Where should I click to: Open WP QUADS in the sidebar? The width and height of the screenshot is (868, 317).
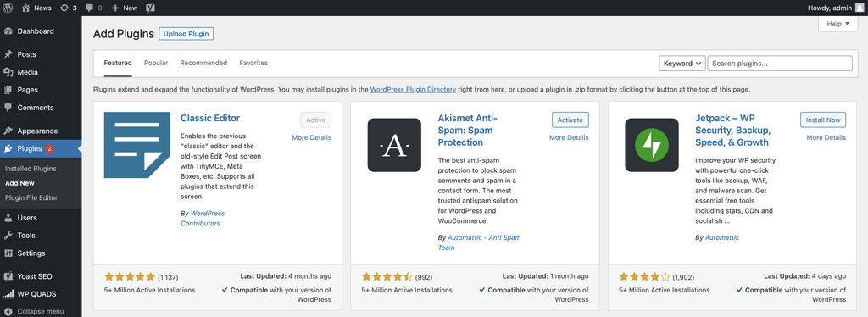[x=36, y=294]
